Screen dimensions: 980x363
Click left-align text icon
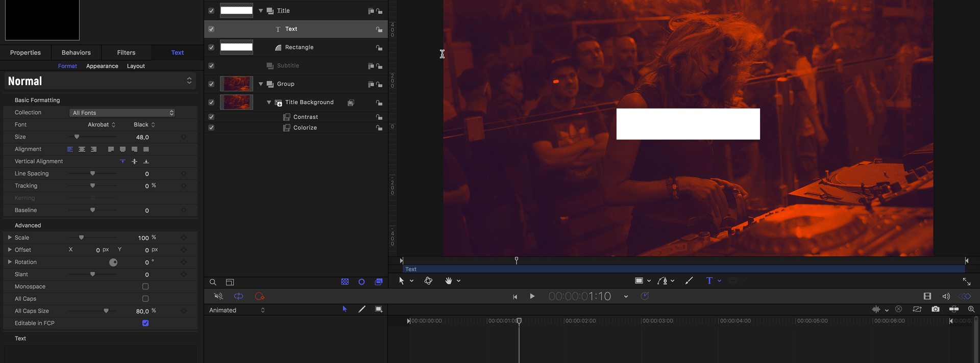[x=70, y=149]
